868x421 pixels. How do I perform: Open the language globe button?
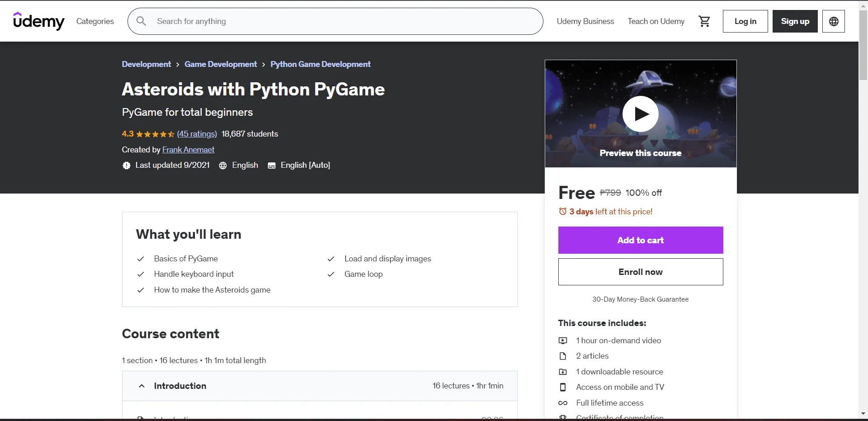click(x=834, y=21)
